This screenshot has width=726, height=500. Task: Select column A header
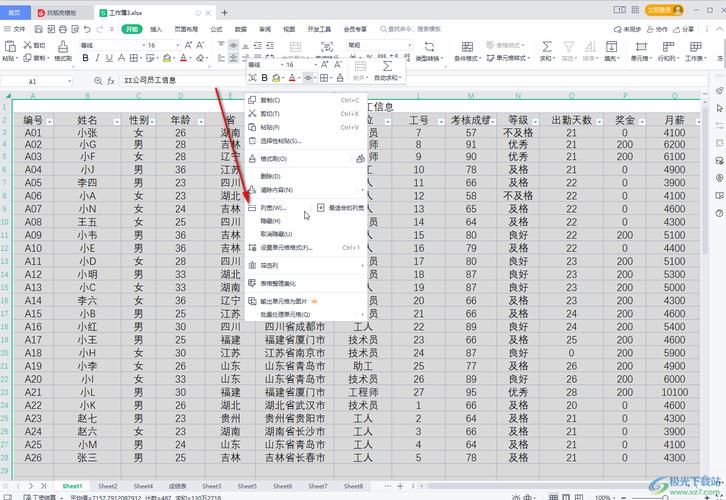pyautogui.click(x=33, y=95)
